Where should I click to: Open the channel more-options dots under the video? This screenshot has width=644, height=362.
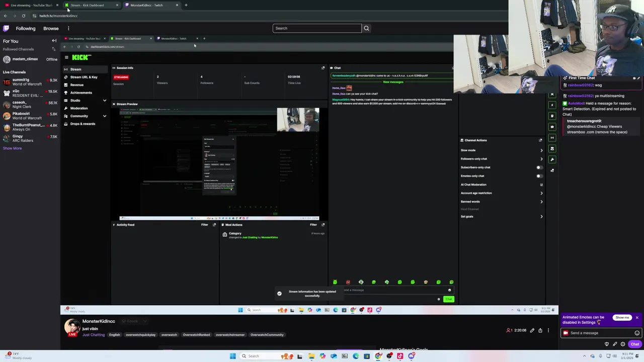(x=548, y=330)
